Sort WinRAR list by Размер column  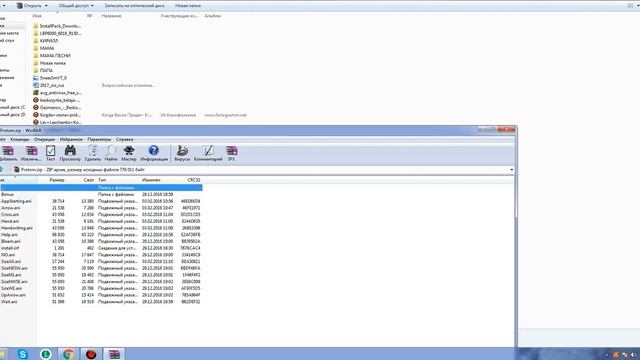coord(57,180)
